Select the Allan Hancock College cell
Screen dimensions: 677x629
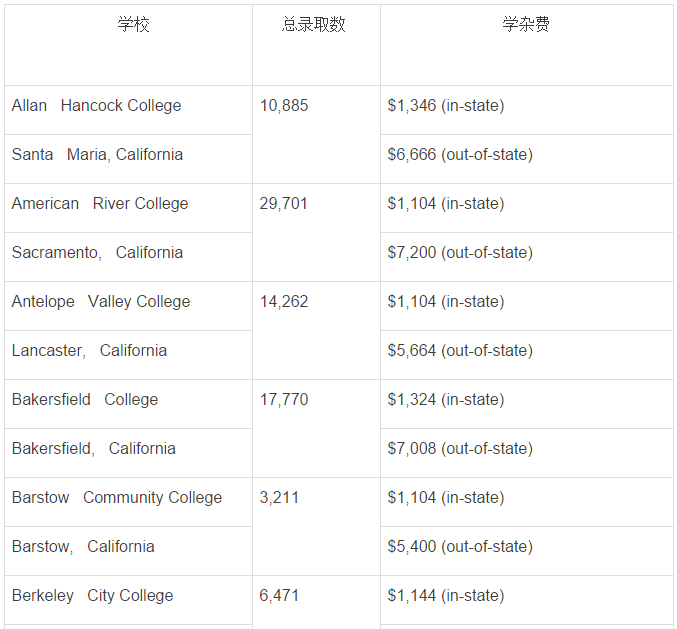[x=129, y=110]
